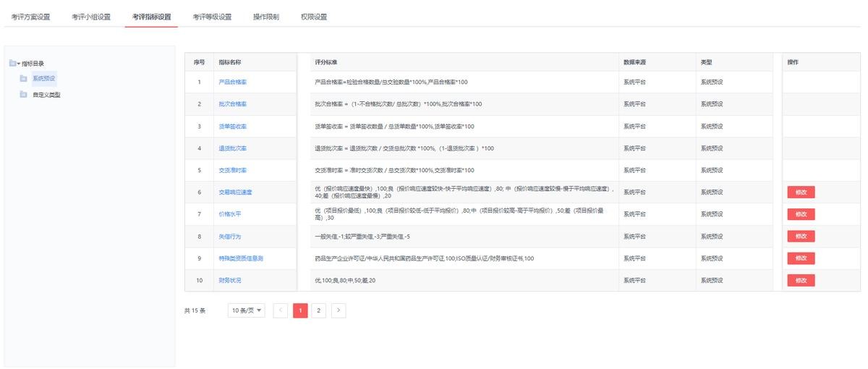
Task: Open the 操作限制 tab
Action: pyautogui.click(x=265, y=17)
